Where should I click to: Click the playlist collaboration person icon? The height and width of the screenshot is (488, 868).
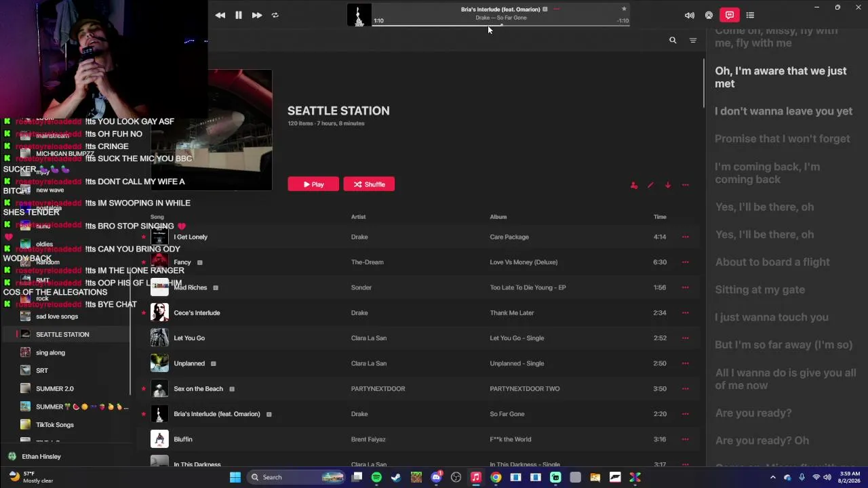(634, 185)
